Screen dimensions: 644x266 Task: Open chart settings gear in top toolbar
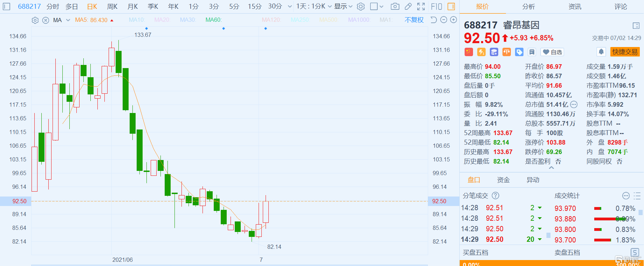(361, 6)
